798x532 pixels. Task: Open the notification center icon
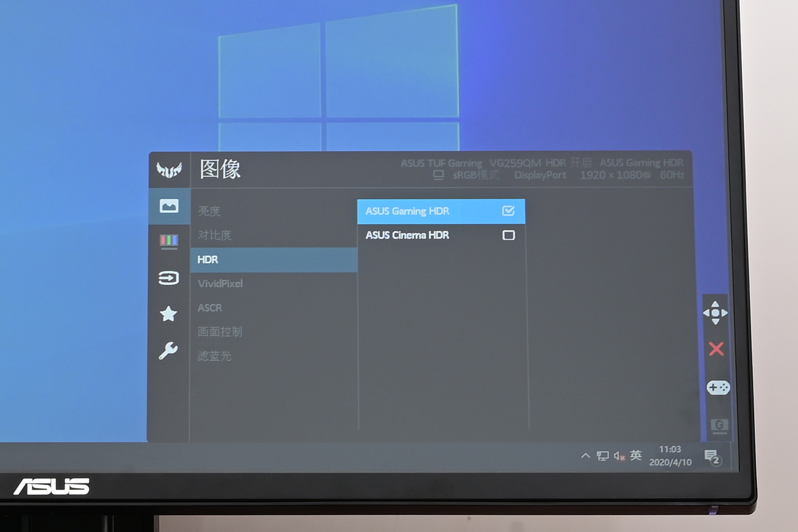click(x=712, y=457)
